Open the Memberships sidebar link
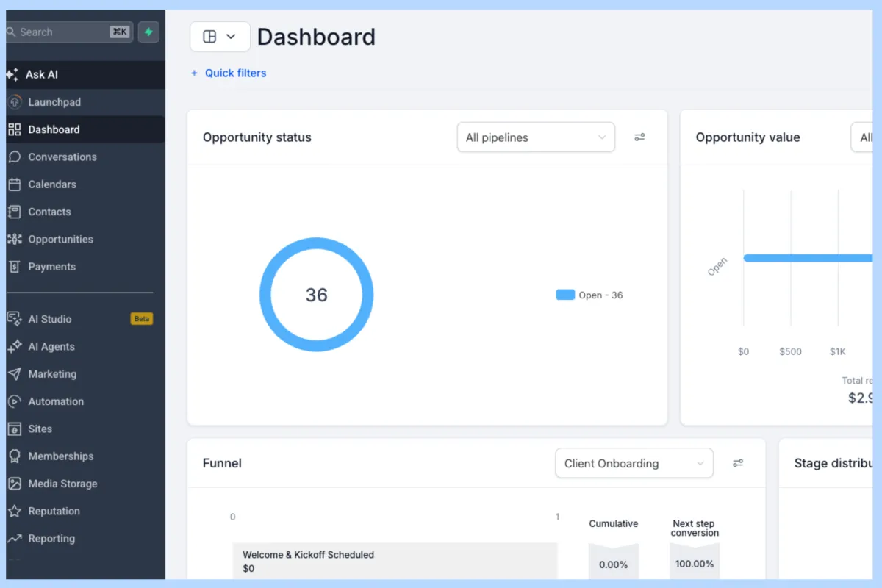The image size is (882, 588). 85,456
